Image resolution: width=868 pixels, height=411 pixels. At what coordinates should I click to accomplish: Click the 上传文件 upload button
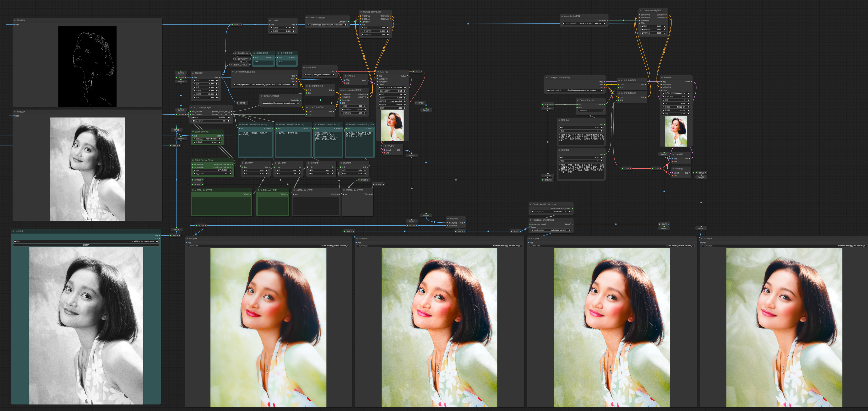tap(86, 245)
